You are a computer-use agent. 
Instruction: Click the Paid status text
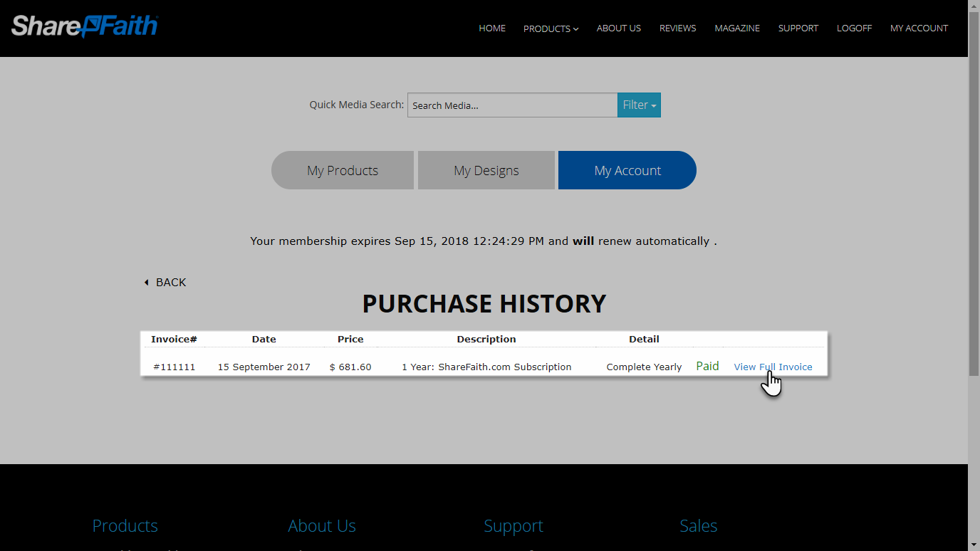(707, 366)
